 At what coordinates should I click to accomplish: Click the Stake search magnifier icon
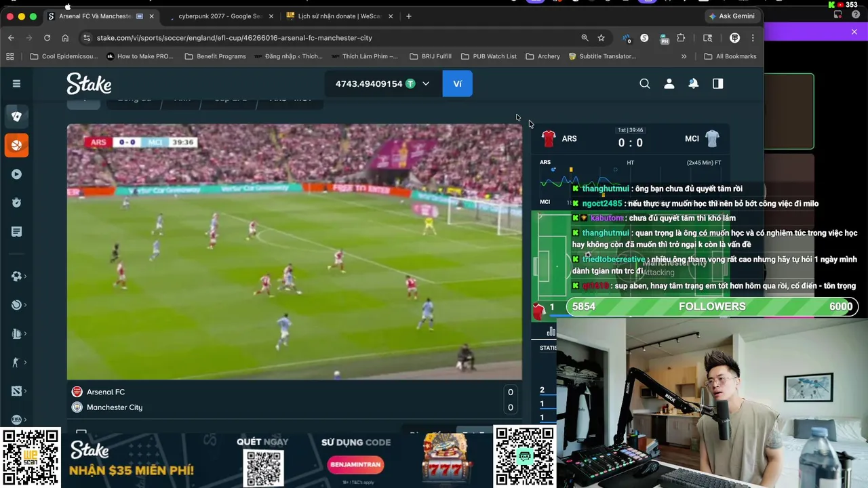(x=645, y=83)
